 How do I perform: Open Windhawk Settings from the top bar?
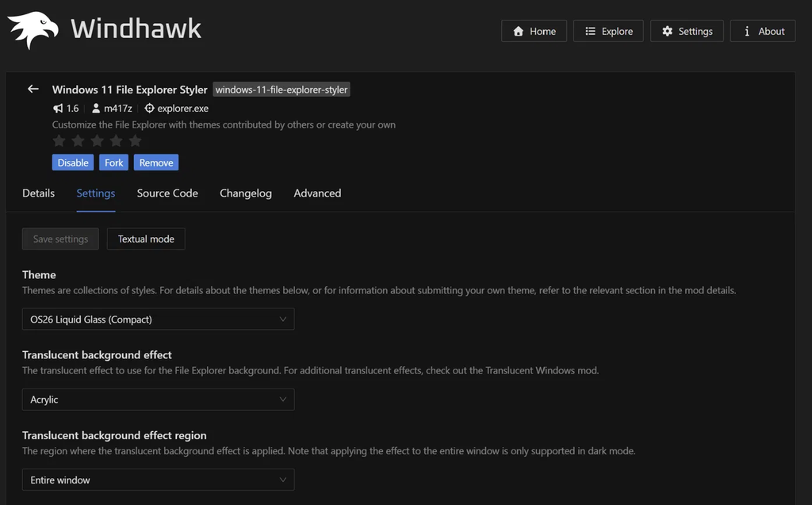[x=687, y=31]
